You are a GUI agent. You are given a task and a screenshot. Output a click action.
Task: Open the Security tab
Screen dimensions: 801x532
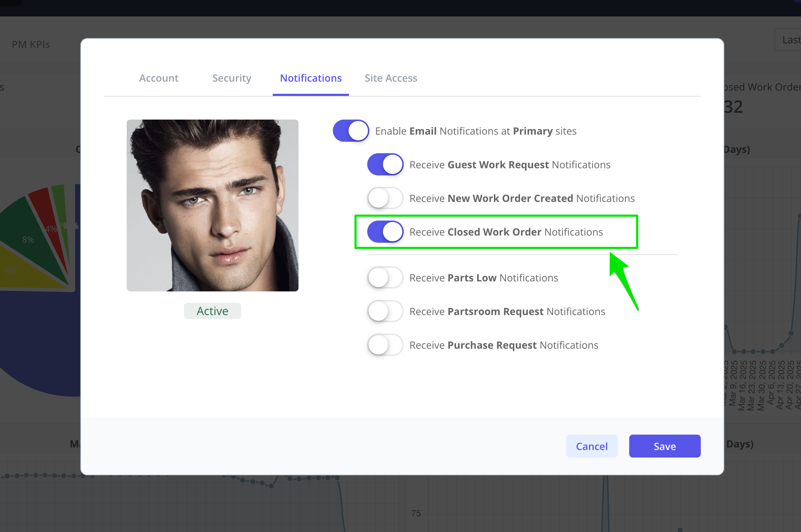pyautogui.click(x=232, y=78)
